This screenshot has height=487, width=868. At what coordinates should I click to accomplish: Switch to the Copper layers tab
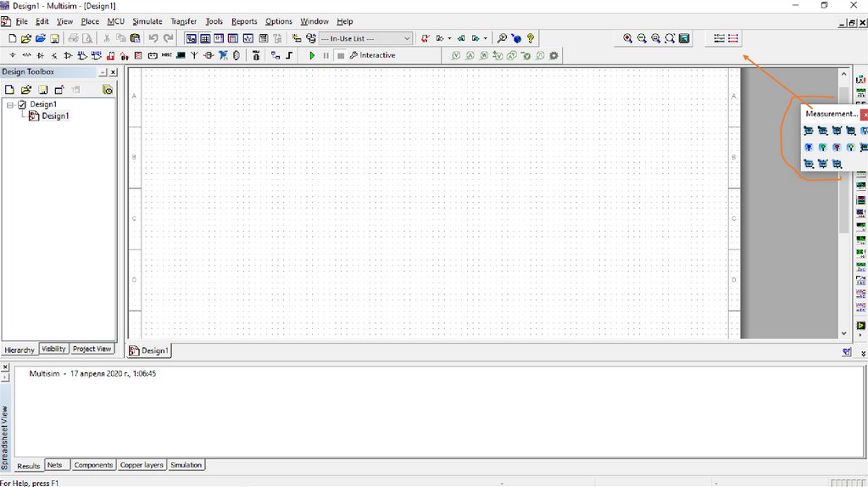click(x=142, y=465)
